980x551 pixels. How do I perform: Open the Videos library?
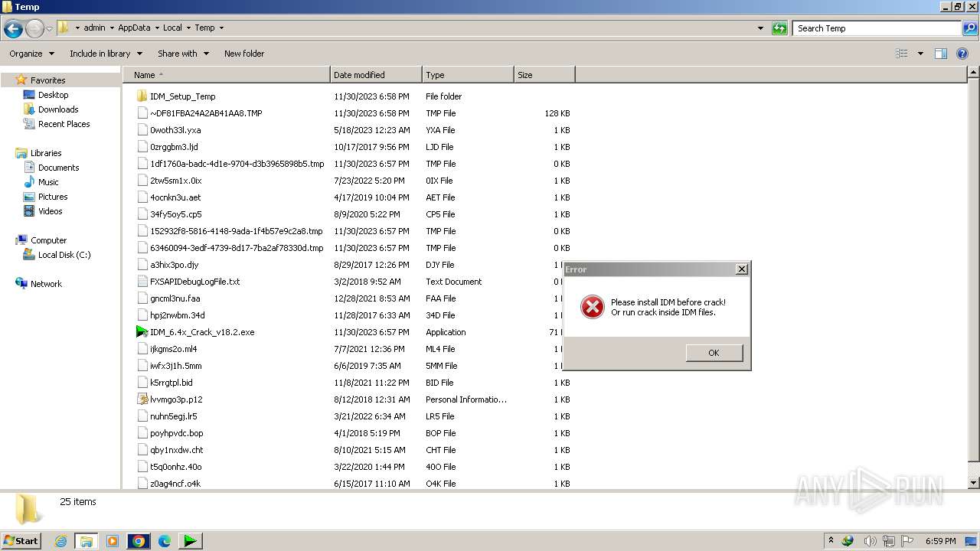[50, 211]
